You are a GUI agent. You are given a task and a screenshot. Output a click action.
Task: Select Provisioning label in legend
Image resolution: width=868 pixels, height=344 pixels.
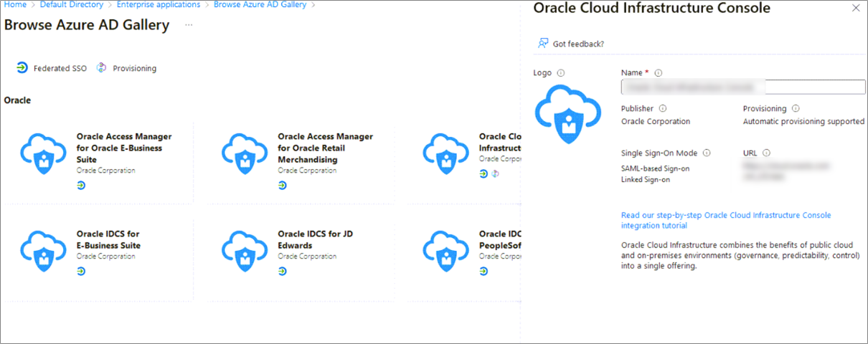click(x=134, y=69)
